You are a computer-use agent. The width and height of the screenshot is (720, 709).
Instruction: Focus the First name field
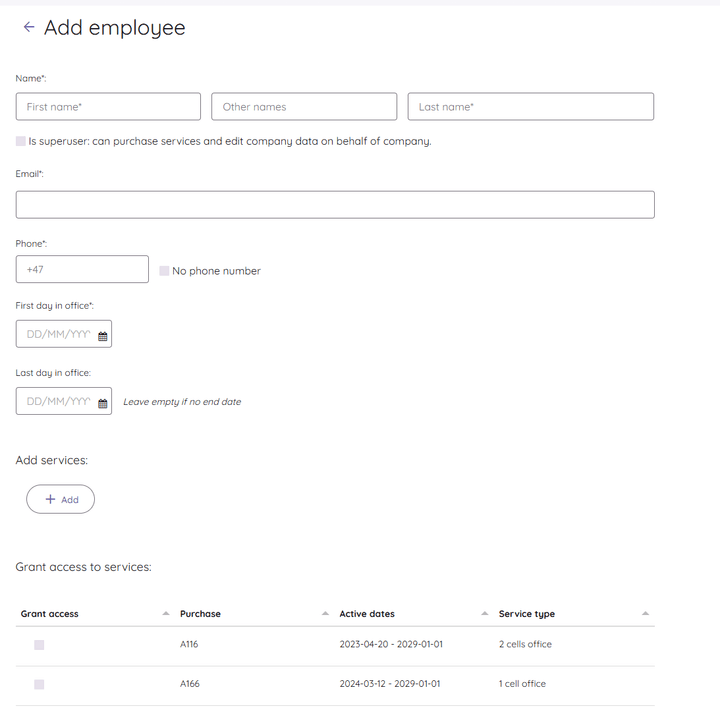[108, 107]
